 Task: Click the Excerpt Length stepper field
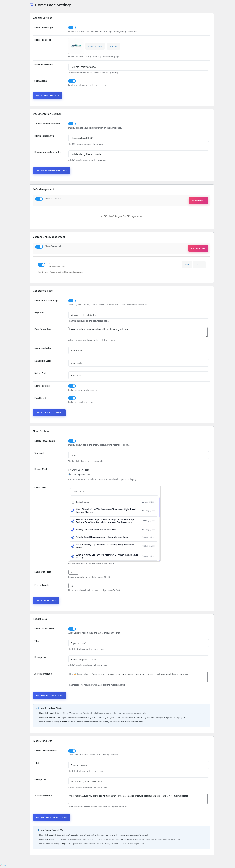(x=73, y=586)
